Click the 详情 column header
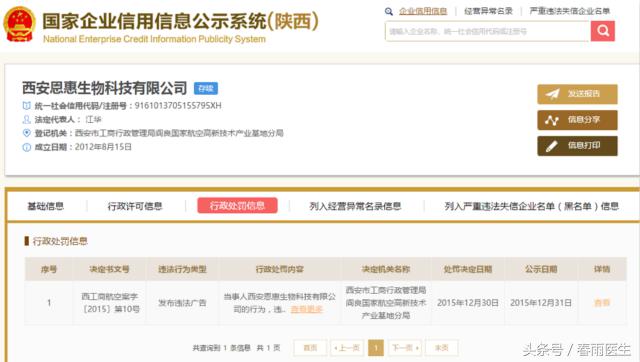Screen dimensions: 640x362 (602, 269)
